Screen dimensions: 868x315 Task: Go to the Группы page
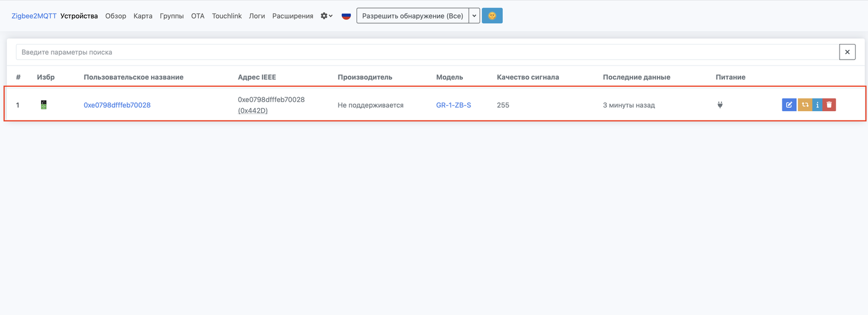[172, 16]
